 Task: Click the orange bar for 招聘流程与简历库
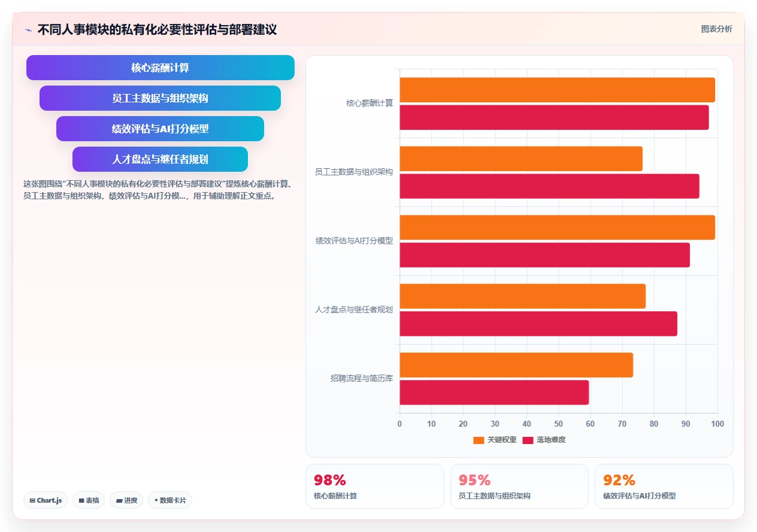[516, 365]
